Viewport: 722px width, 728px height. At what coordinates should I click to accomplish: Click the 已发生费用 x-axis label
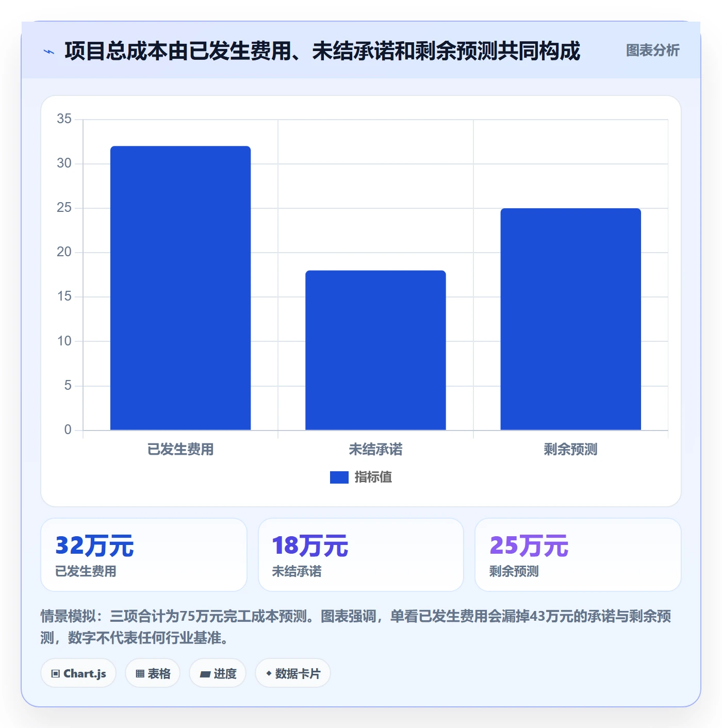click(x=180, y=450)
